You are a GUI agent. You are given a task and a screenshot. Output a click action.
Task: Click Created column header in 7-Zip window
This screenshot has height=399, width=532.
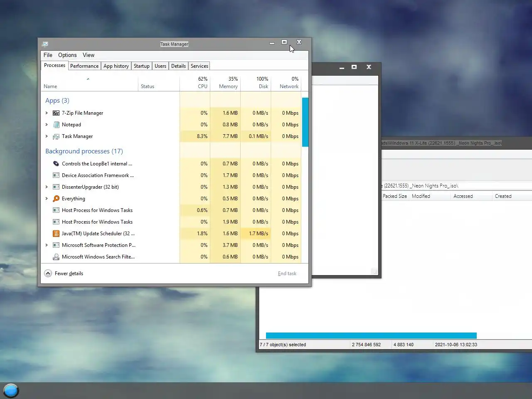pyautogui.click(x=512, y=196)
